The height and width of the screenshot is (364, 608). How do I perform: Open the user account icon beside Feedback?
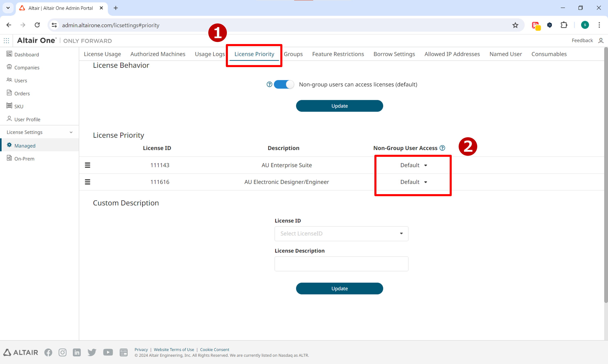click(601, 40)
